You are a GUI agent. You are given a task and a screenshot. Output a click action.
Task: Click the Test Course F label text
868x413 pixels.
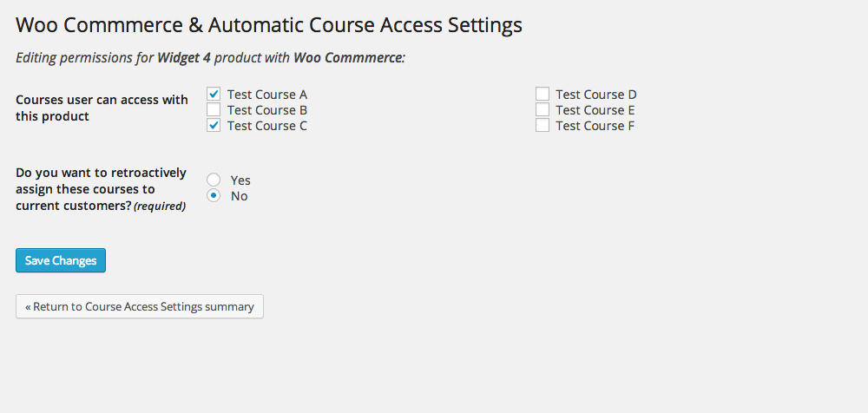coord(595,126)
